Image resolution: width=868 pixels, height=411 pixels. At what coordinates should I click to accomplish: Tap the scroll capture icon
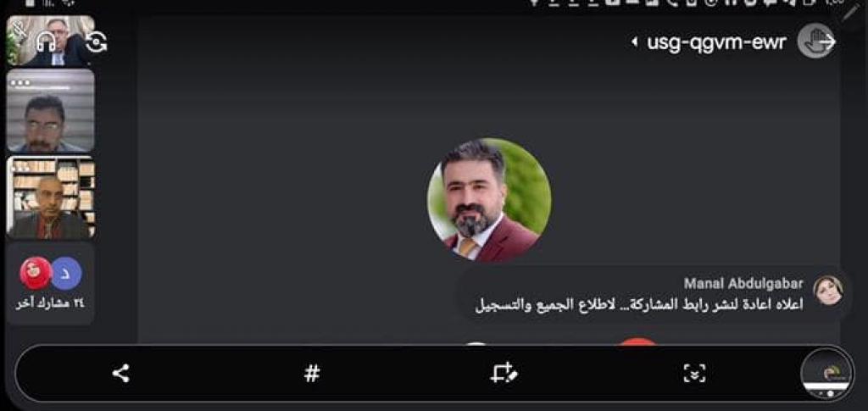click(695, 374)
